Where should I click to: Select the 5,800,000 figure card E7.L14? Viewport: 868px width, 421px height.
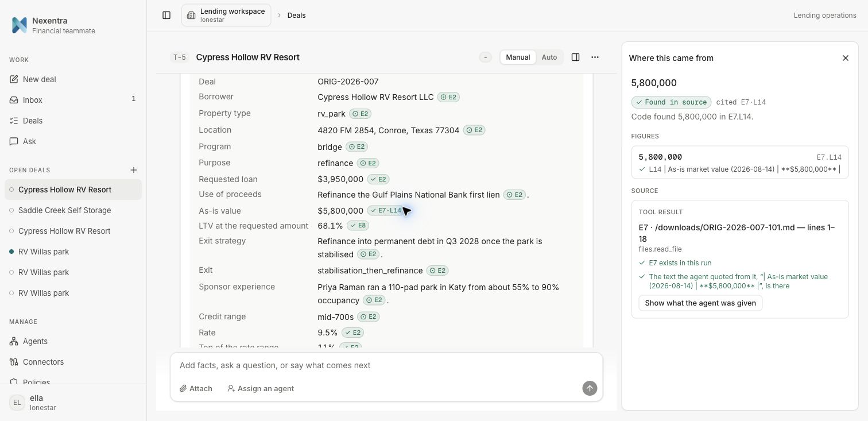coord(739,163)
